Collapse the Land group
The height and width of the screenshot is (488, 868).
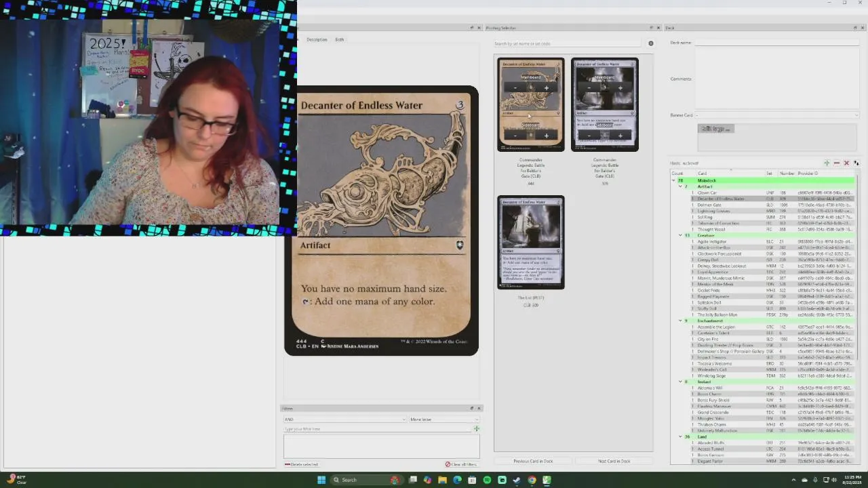(680, 436)
